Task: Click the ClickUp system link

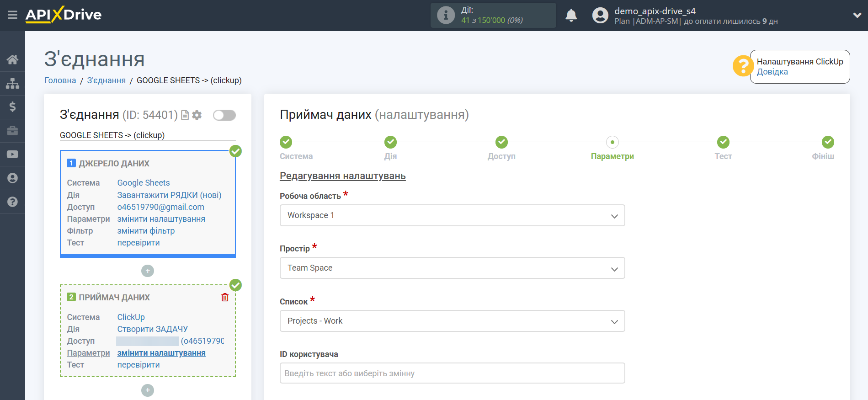Action: [131, 317]
